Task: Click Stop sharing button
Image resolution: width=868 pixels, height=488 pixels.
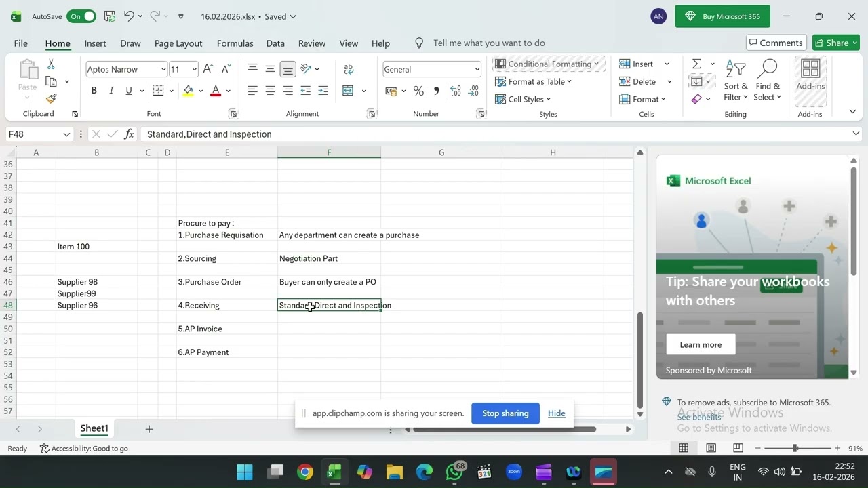Action: click(505, 413)
